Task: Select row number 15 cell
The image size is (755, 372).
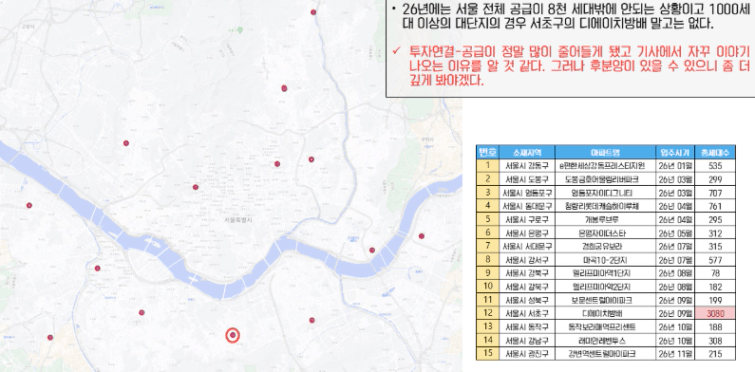Action: click(487, 354)
